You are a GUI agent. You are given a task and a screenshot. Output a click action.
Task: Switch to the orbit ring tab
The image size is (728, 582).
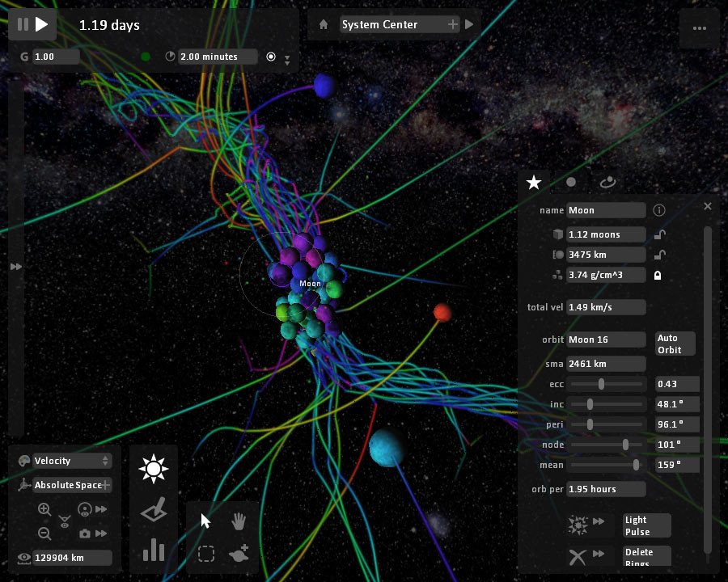pyautogui.click(x=607, y=183)
